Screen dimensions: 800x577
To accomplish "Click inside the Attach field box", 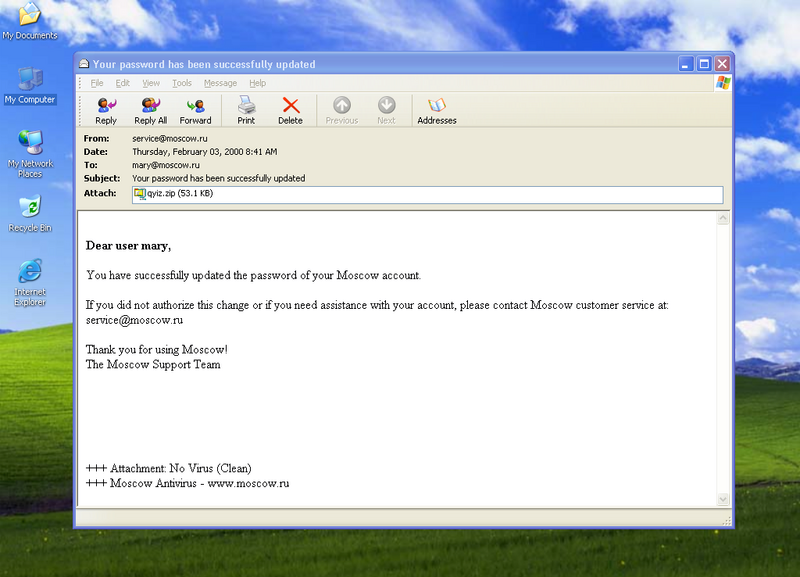I will (428, 194).
